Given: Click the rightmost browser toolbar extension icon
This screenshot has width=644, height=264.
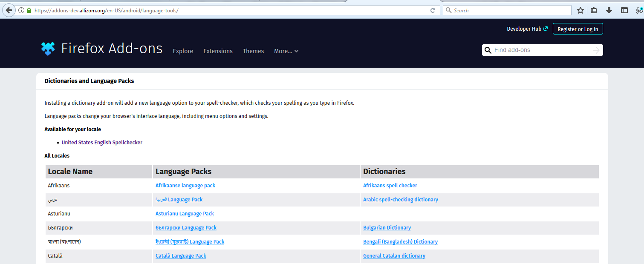Looking at the screenshot, I should coord(639,10).
